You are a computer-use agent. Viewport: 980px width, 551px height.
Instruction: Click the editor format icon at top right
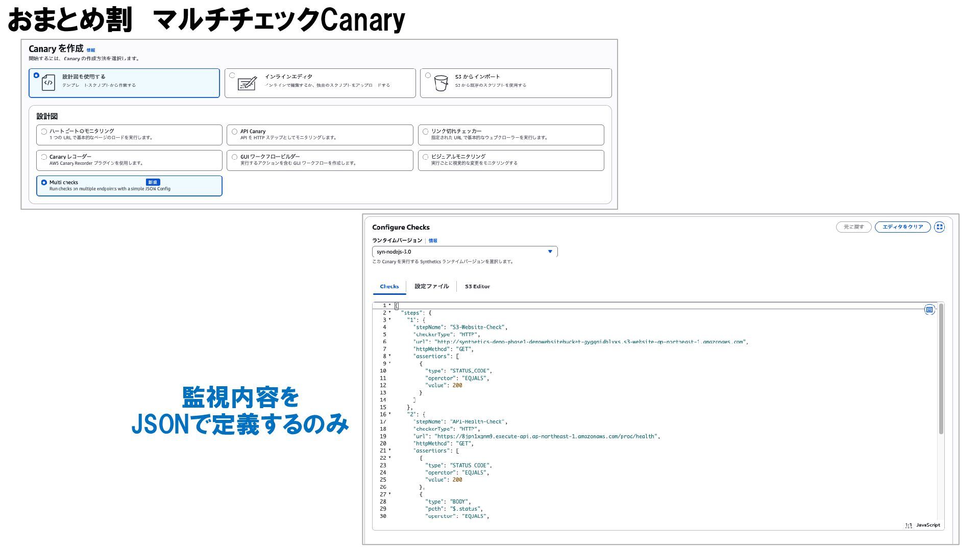tap(929, 310)
